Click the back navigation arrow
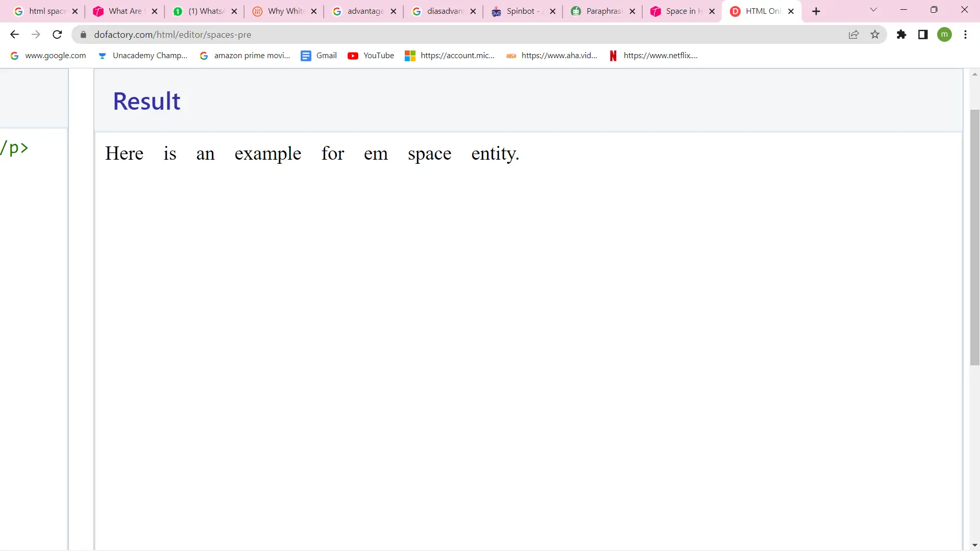Image resolution: width=980 pixels, height=551 pixels. pos(15,34)
